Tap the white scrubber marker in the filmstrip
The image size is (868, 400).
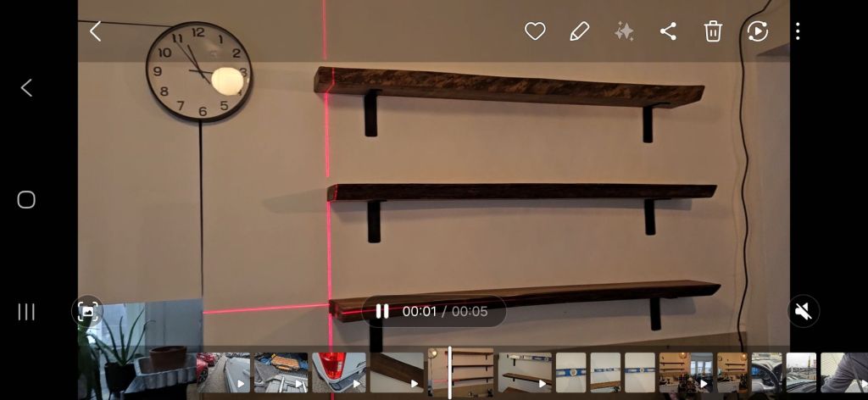click(450, 372)
